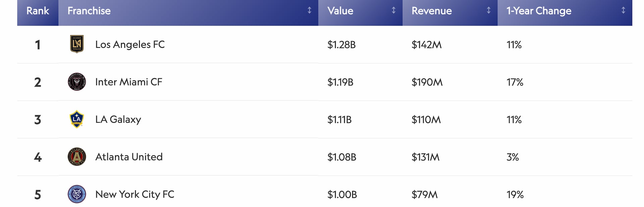The image size is (644, 207).
Task: Open the Inter Miami CF franchise link
Action: pos(128,82)
